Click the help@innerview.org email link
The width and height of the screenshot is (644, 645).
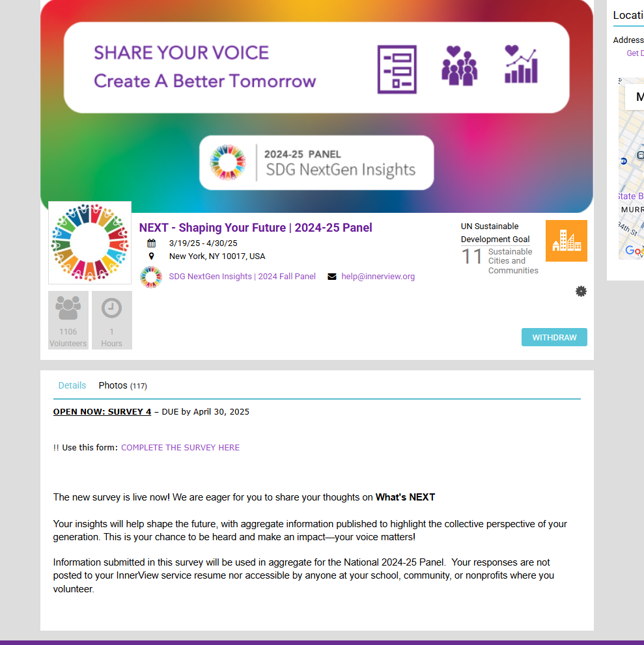click(378, 277)
